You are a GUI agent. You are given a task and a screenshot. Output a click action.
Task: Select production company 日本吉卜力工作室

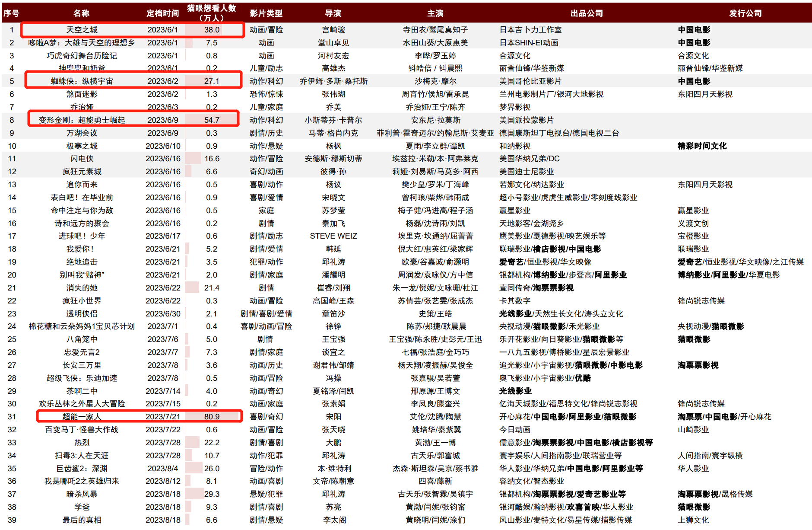[530, 30]
